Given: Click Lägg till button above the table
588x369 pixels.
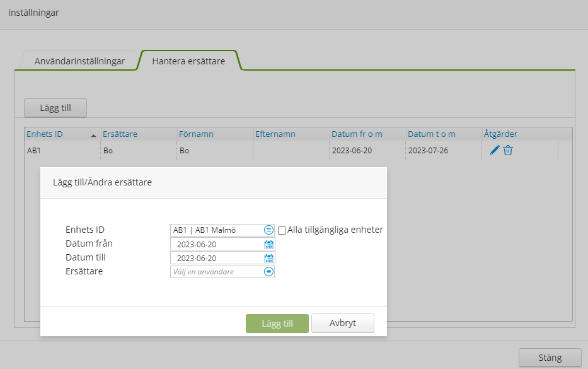Looking at the screenshot, I should pos(55,108).
